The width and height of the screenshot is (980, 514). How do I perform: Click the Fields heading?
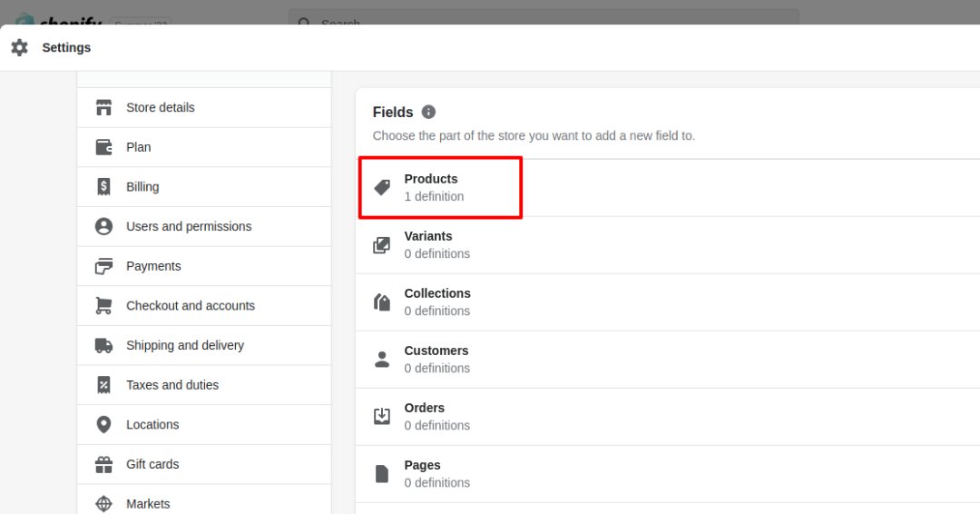pos(393,112)
